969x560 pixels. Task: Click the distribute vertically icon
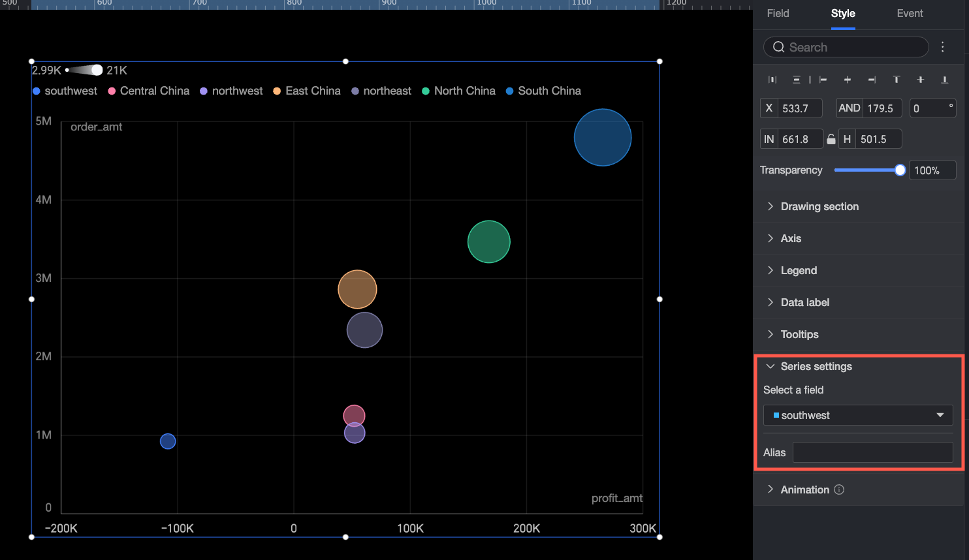[x=797, y=80]
